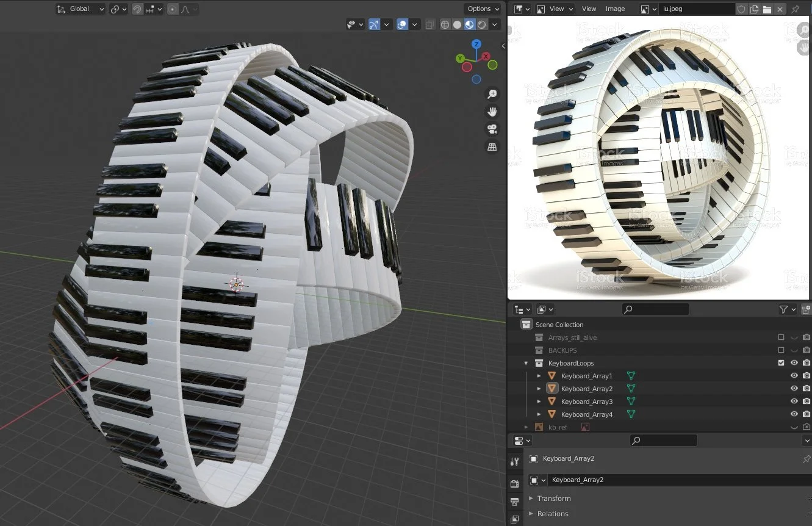Enable Rendered viewport shading mode
The height and width of the screenshot is (526, 812).
coord(481,24)
